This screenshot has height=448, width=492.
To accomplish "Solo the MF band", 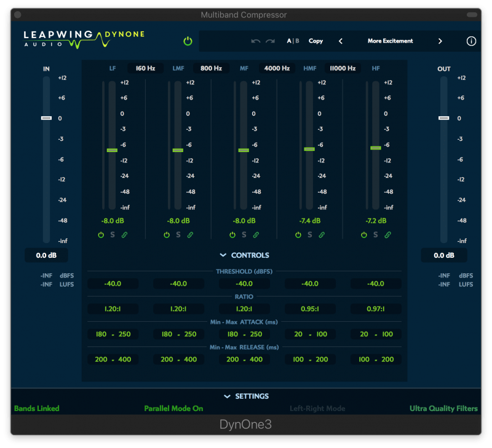I will tap(244, 234).
